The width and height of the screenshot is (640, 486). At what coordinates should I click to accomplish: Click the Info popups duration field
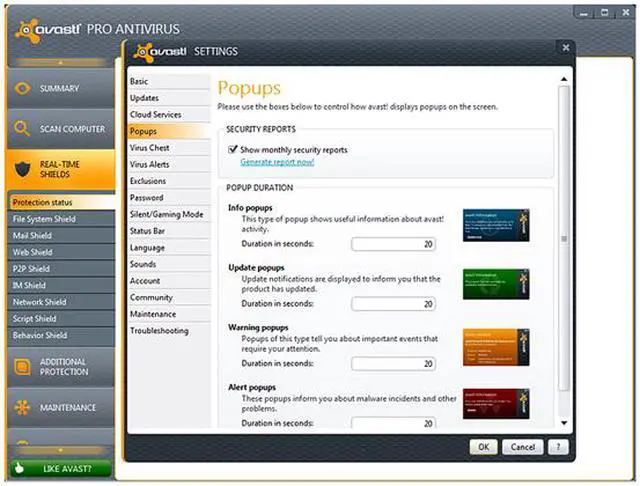coord(393,244)
